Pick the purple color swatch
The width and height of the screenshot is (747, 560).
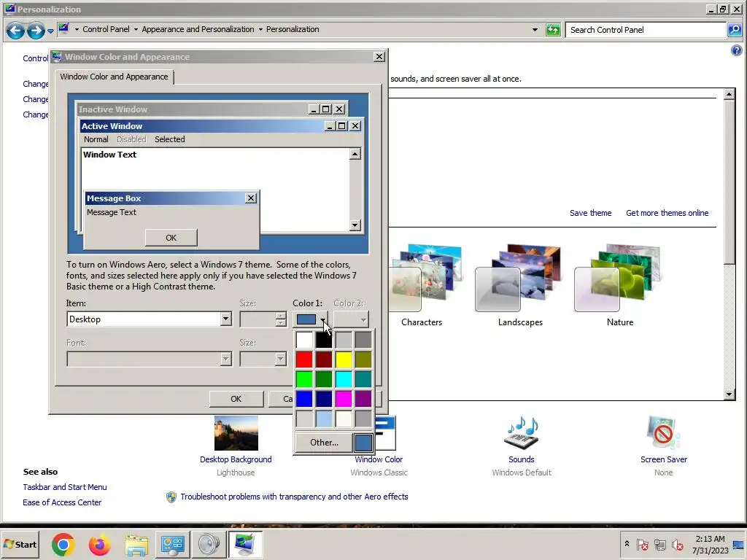tap(363, 399)
